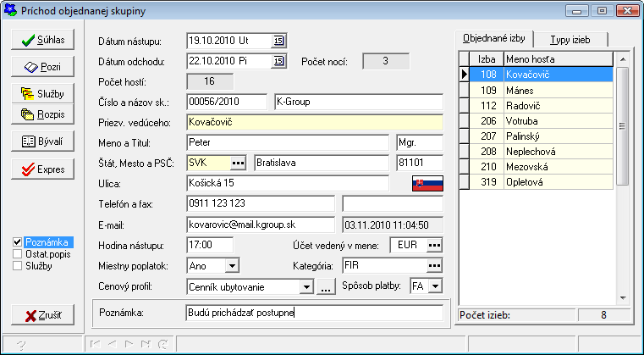Expand the Spôsob platby dropdown
644x355 pixels.
coord(435,287)
